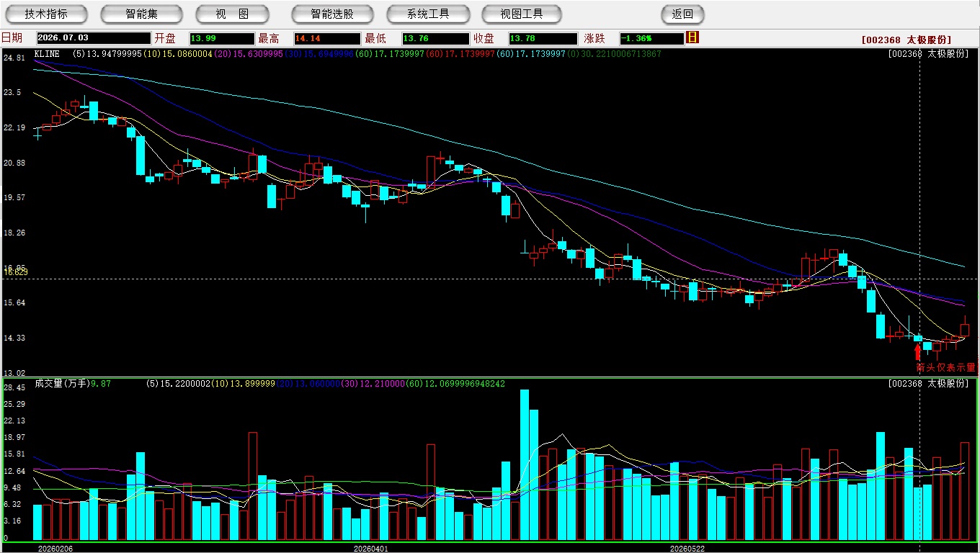The image size is (980, 553).
Task: Click the 系统工具 button
Action: (428, 14)
